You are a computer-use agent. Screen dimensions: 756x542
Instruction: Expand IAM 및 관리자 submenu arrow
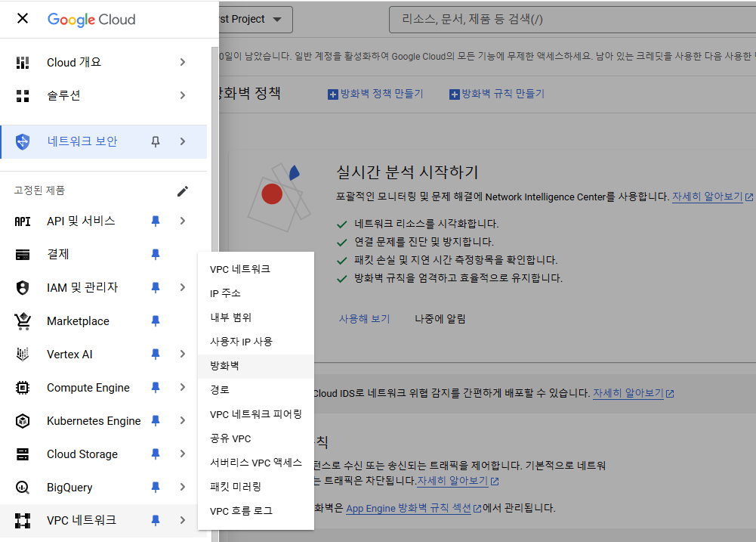pyautogui.click(x=183, y=288)
